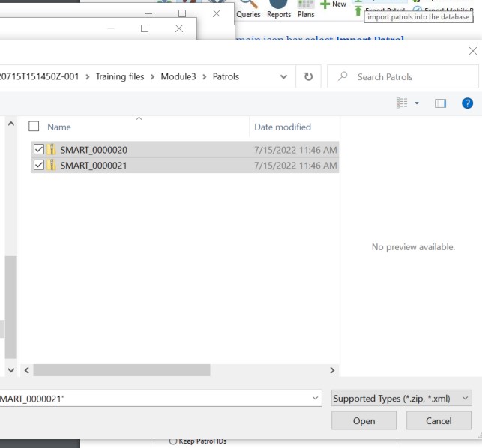Uncheck the SMART_0000021 checkbox
The height and width of the screenshot is (448, 482).
(x=38, y=165)
